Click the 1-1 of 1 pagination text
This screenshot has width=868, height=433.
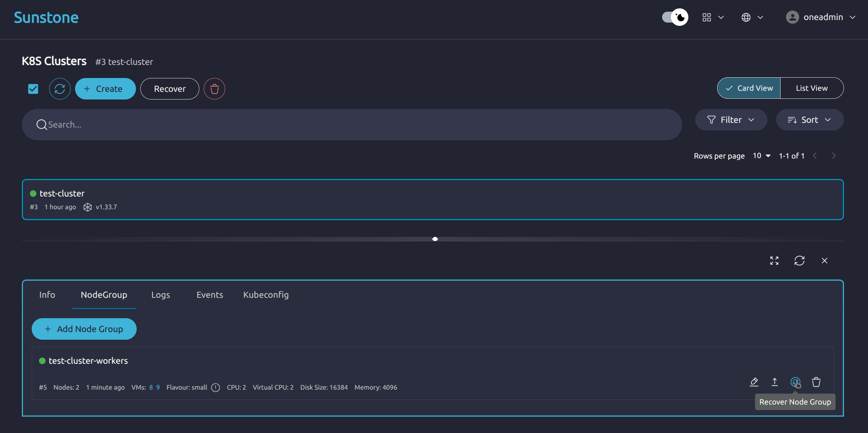click(791, 156)
